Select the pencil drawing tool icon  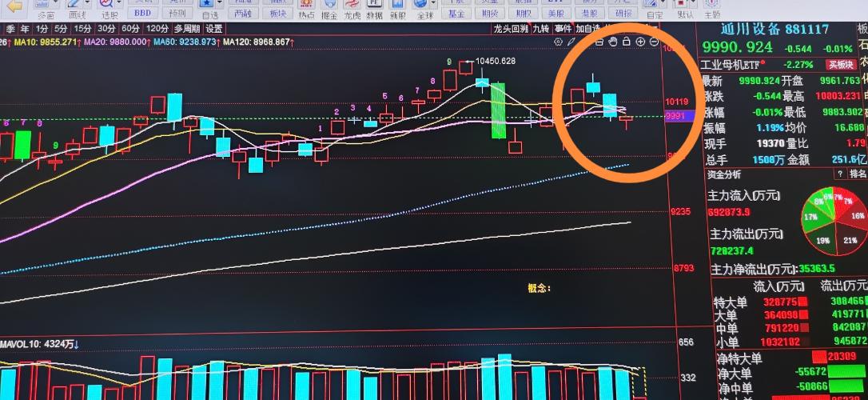[x=571, y=42]
